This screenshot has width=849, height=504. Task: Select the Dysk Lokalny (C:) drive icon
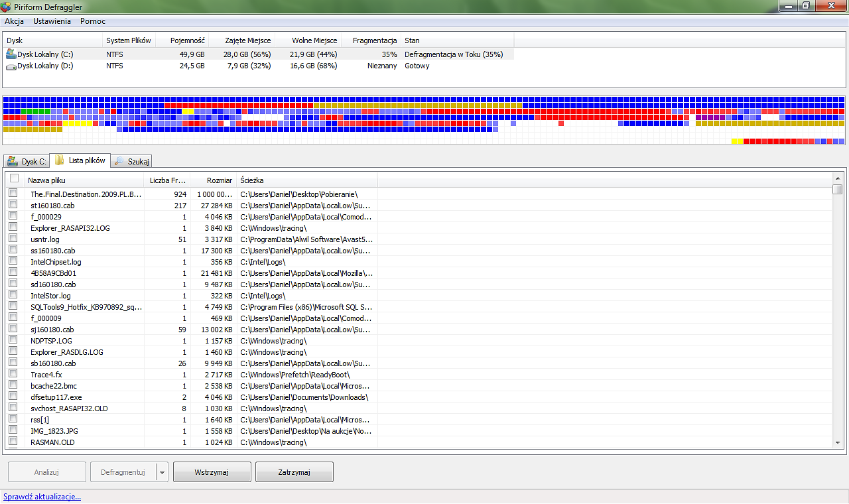(11, 54)
